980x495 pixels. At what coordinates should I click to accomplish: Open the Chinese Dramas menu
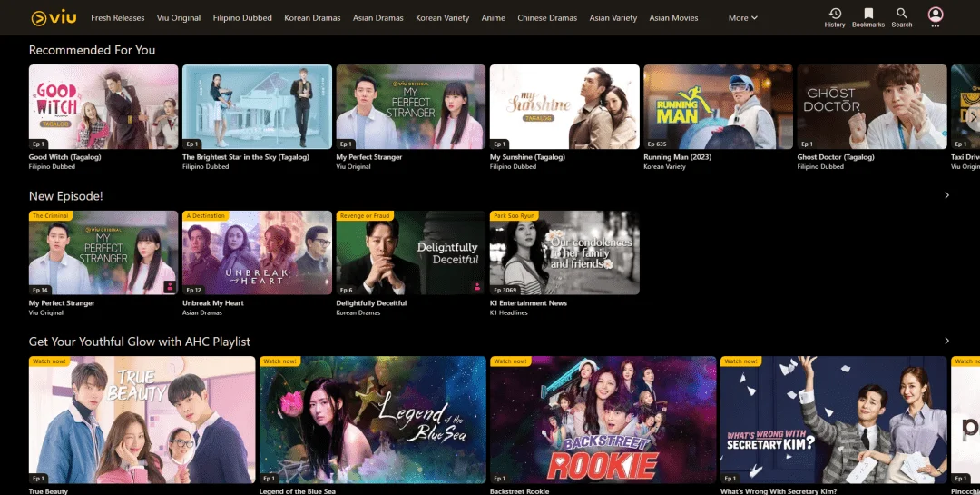tap(547, 17)
